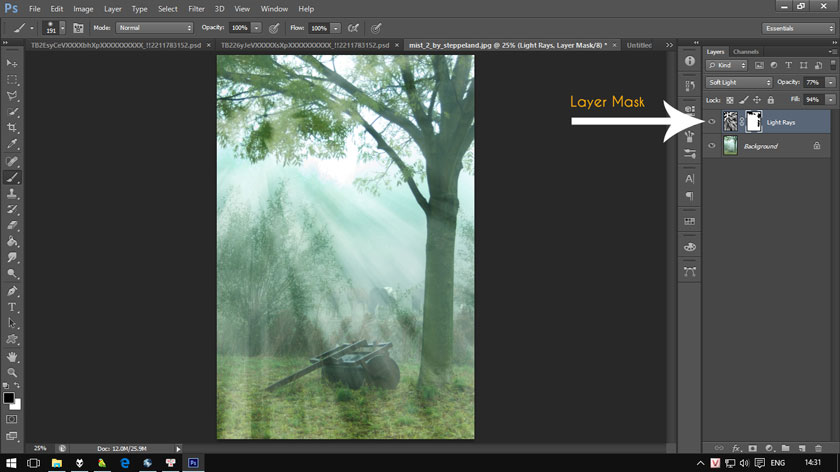Select the Smudge tool
Viewport: 840px width, 472px height.
(12, 258)
